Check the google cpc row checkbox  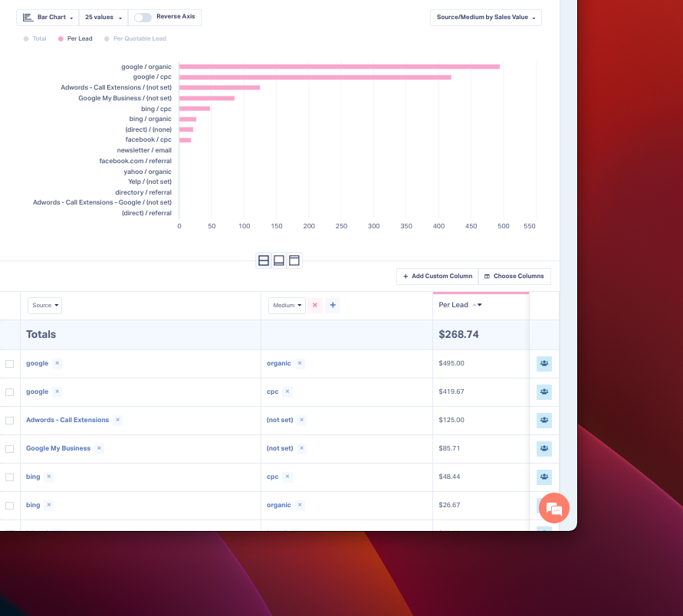coord(10,392)
